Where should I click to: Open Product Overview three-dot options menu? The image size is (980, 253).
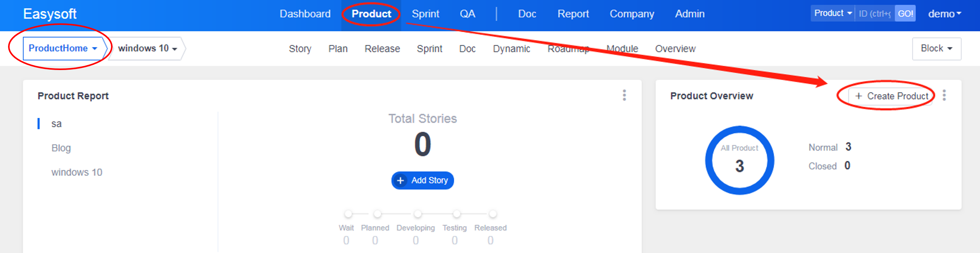pos(944,95)
